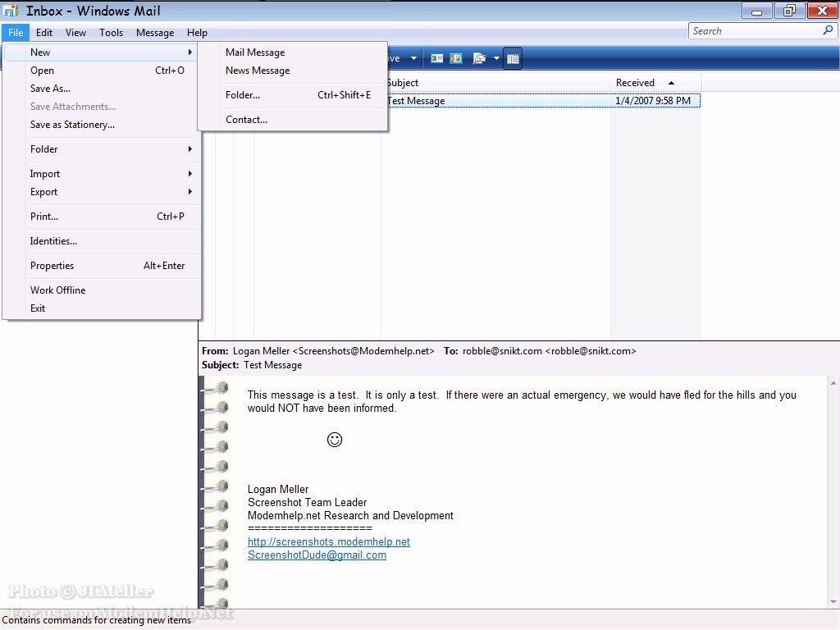The height and width of the screenshot is (630, 840).
Task: Click inside the Search input field
Action: click(x=756, y=31)
